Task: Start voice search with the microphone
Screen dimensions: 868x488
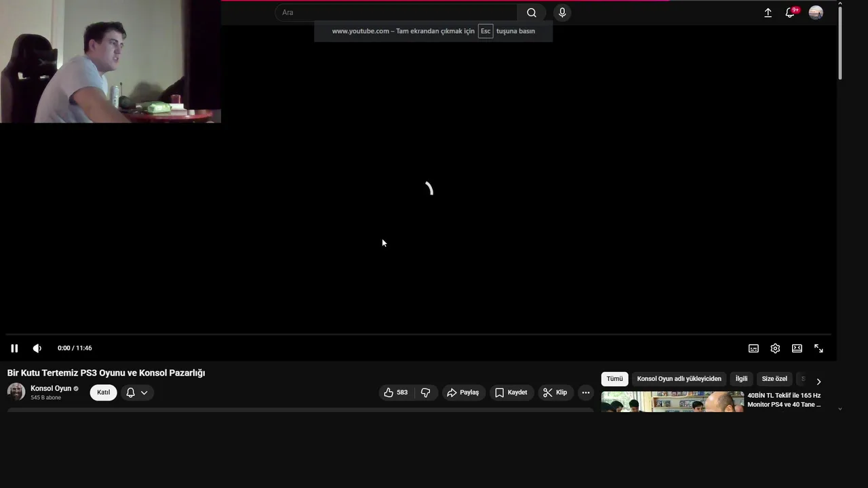Action: click(x=562, y=12)
